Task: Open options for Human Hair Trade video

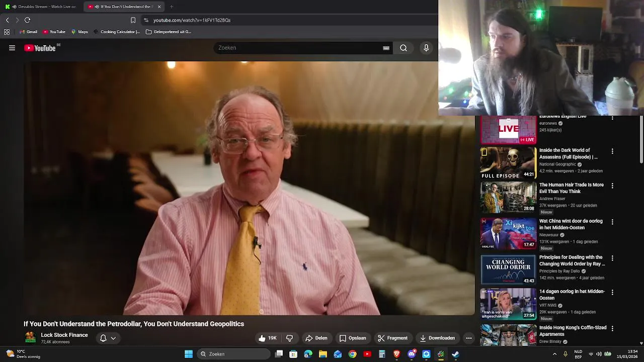Action: pyautogui.click(x=612, y=186)
